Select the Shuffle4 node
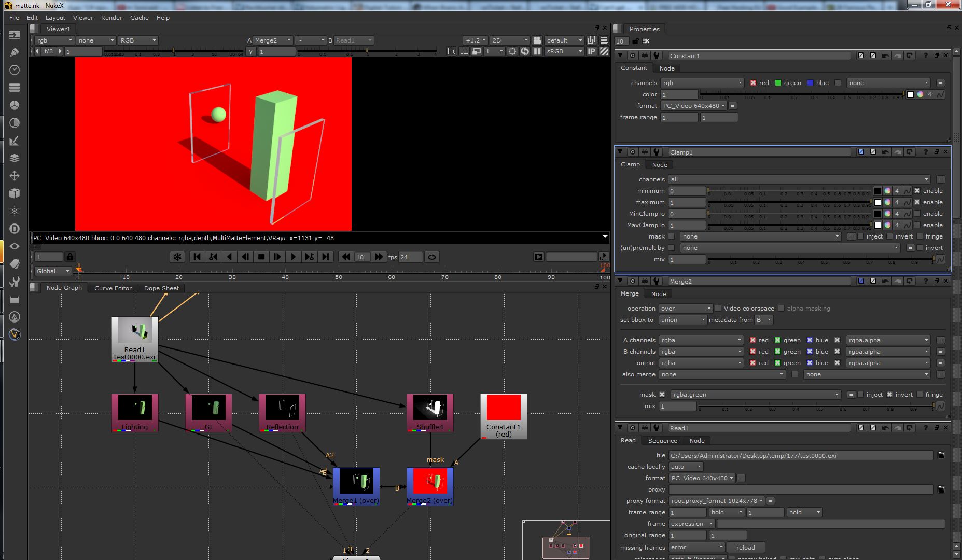The width and height of the screenshot is (962, 560). 430,413
